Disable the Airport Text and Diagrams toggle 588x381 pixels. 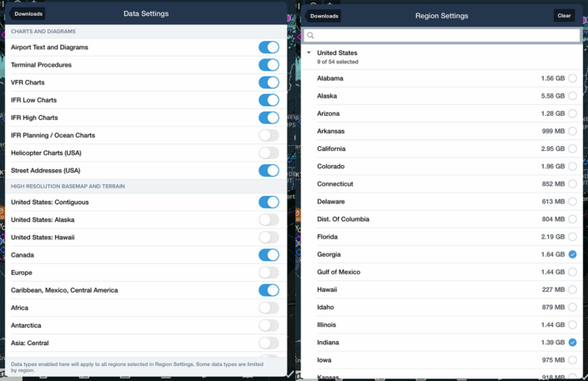[x=269, y=48]
